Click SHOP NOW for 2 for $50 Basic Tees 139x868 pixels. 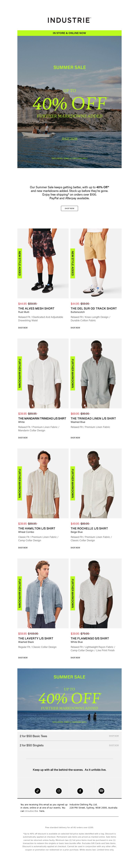pos(114,736)
